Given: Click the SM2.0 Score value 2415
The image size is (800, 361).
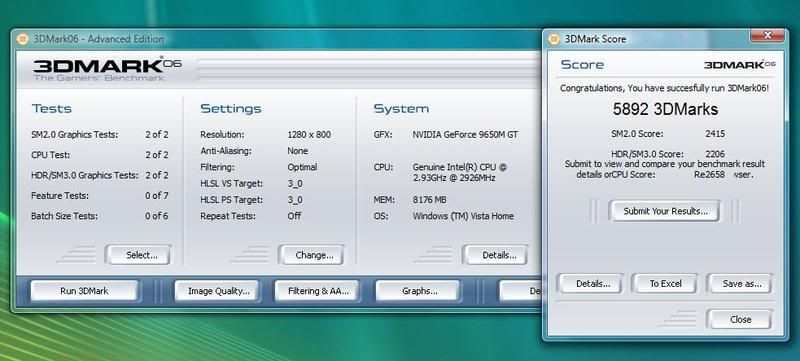Looking at the screenshot, I should [x=715, y=134].
